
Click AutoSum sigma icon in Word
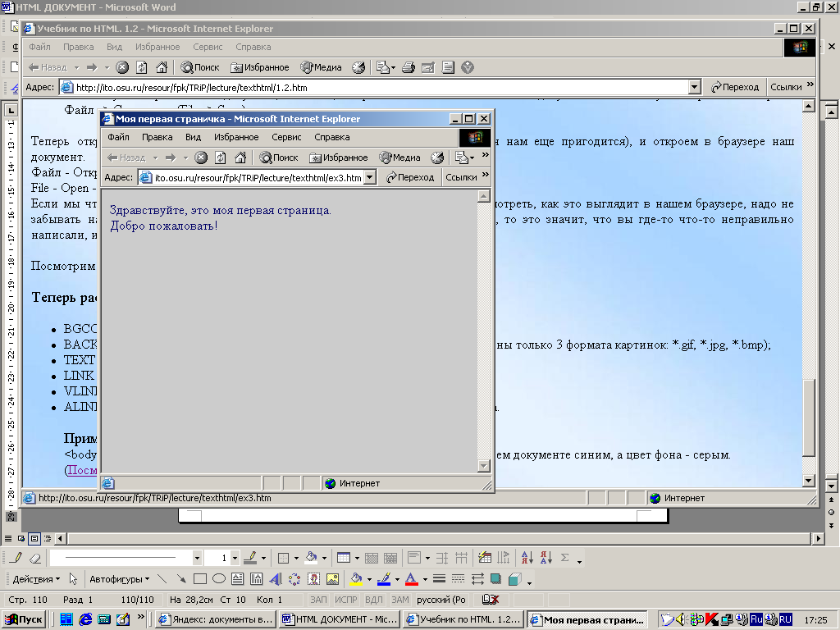pos(564,558)
